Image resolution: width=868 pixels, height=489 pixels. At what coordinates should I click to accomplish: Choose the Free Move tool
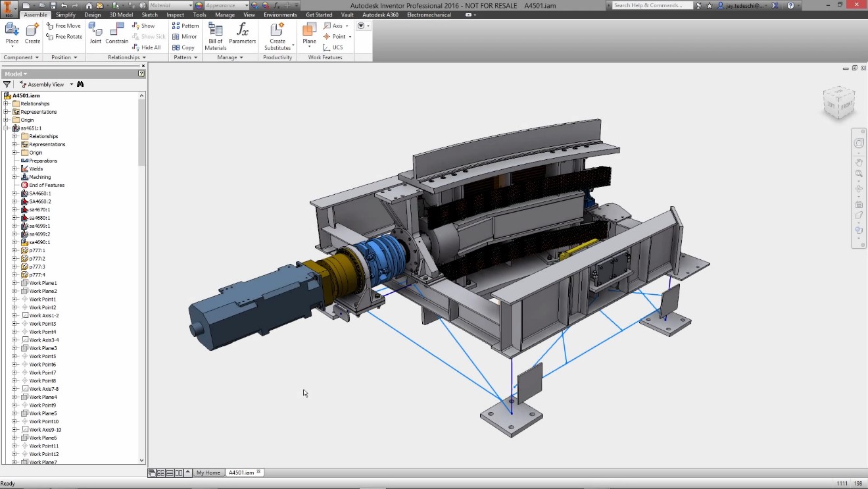point(64,26)
